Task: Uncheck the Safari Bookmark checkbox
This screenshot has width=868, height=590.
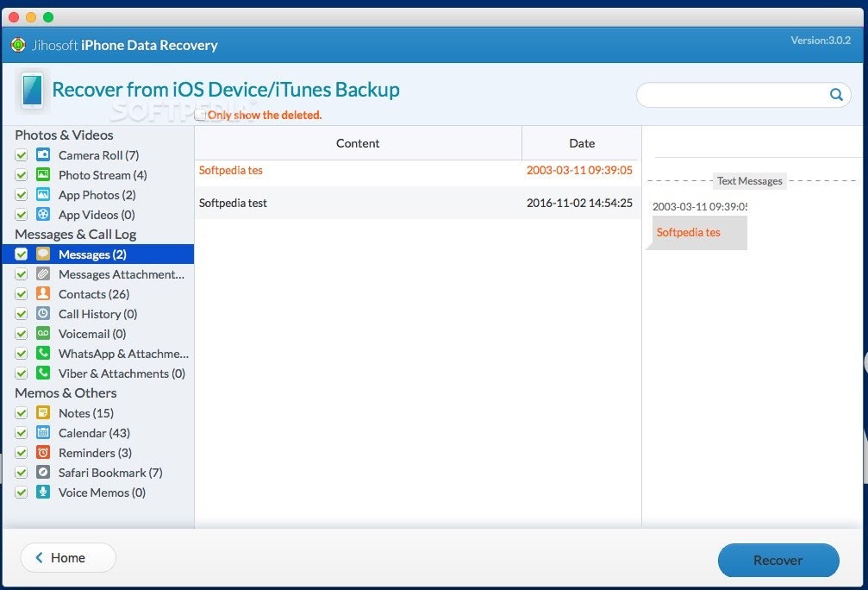Action: pyautogui.click(x=21, y=473)
